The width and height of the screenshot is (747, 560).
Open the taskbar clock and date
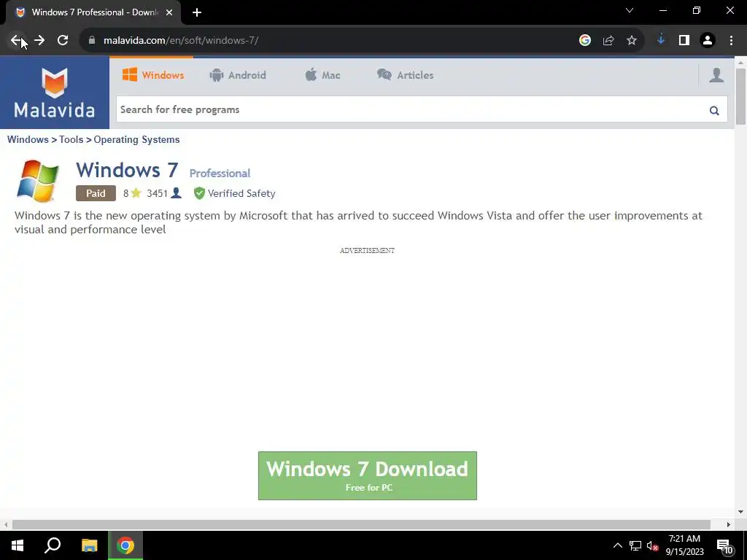[684, 545]
